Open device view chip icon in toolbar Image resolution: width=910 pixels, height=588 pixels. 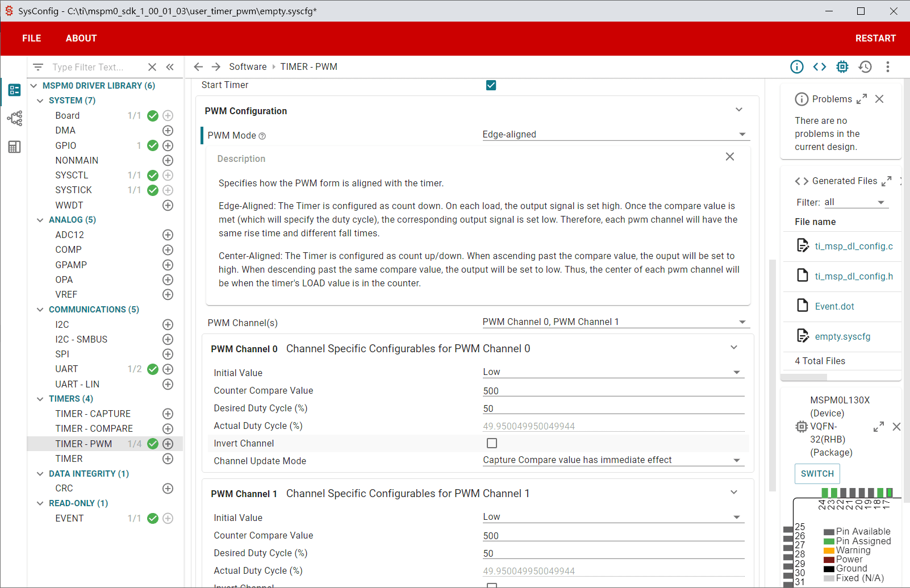(x=842, y=67)
